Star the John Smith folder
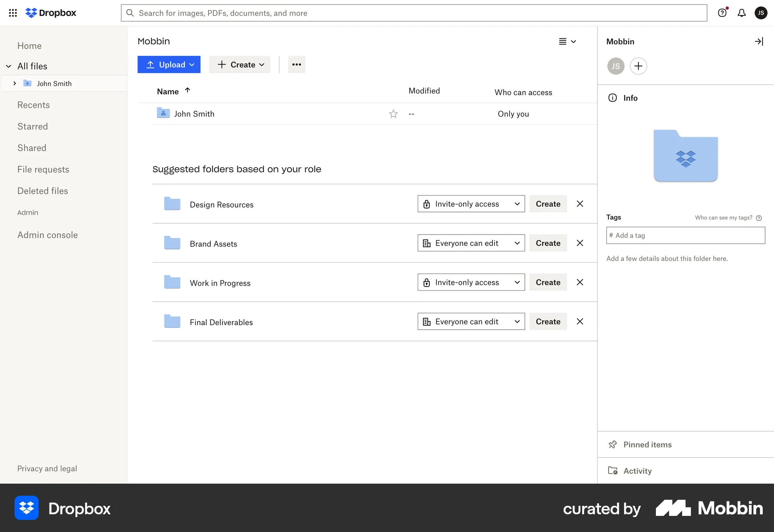 click(x=393, y=114)
